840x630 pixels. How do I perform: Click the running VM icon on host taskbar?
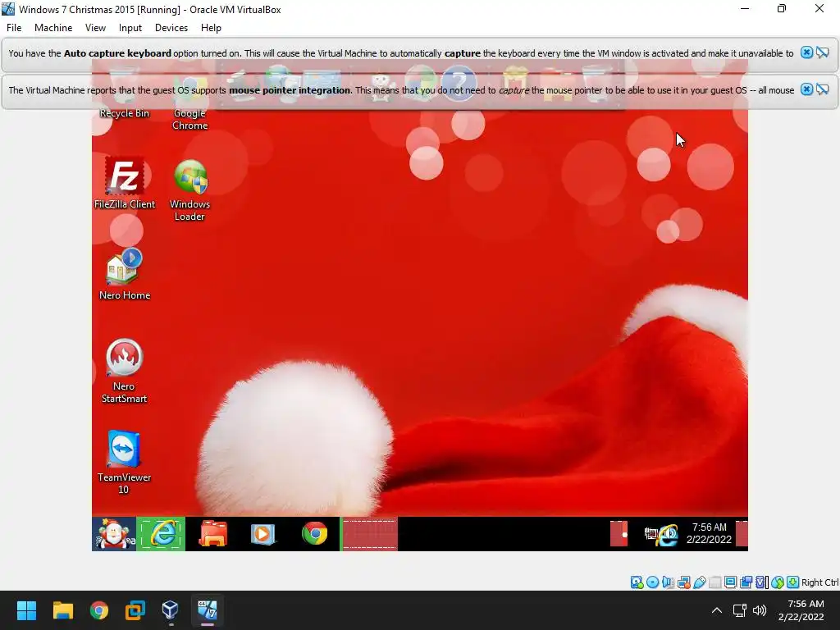pyautogui.click(x=208, y=610)
